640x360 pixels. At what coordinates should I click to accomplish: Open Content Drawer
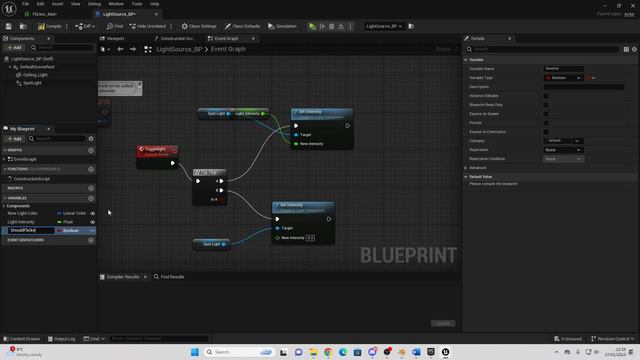tap(22, 339)
